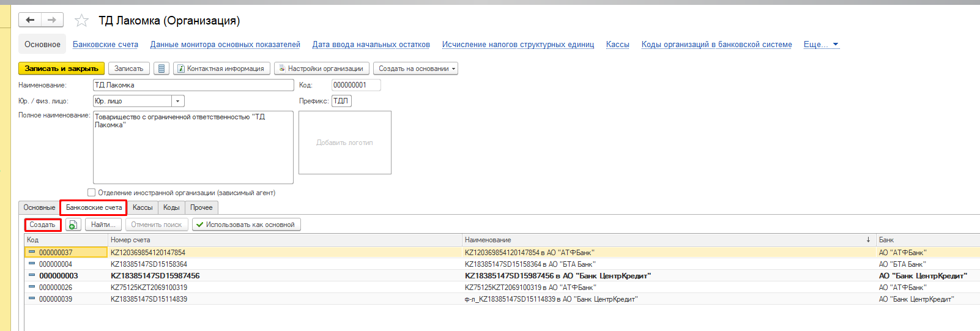Open Банковские счета navigation link
The image size is (980, 331).
(x=105, y=45)
